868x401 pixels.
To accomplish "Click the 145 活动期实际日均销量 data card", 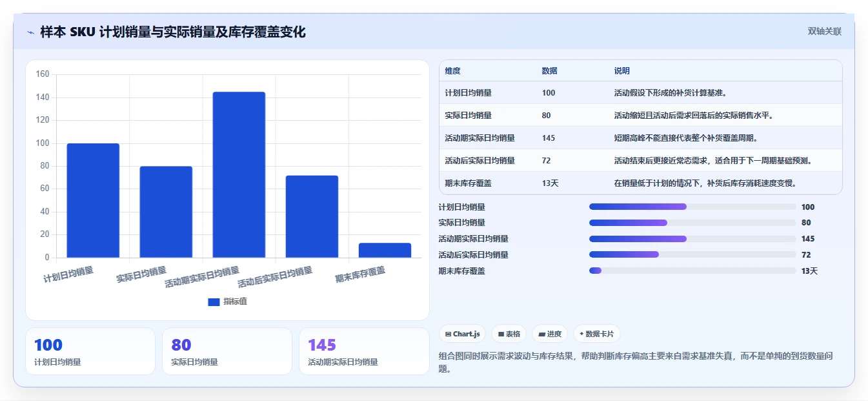I will coord(364,351).
